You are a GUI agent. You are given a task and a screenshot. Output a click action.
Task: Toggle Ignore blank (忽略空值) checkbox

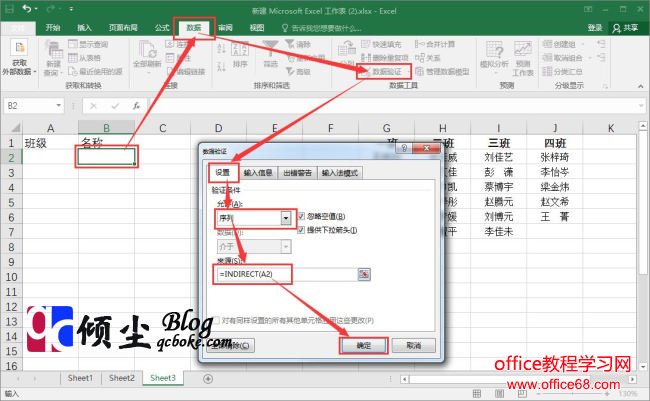(x=301, y=216)
